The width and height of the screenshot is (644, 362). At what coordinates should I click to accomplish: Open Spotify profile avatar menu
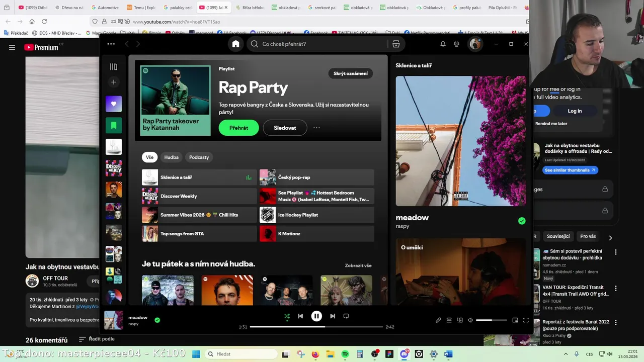[475, 44]
